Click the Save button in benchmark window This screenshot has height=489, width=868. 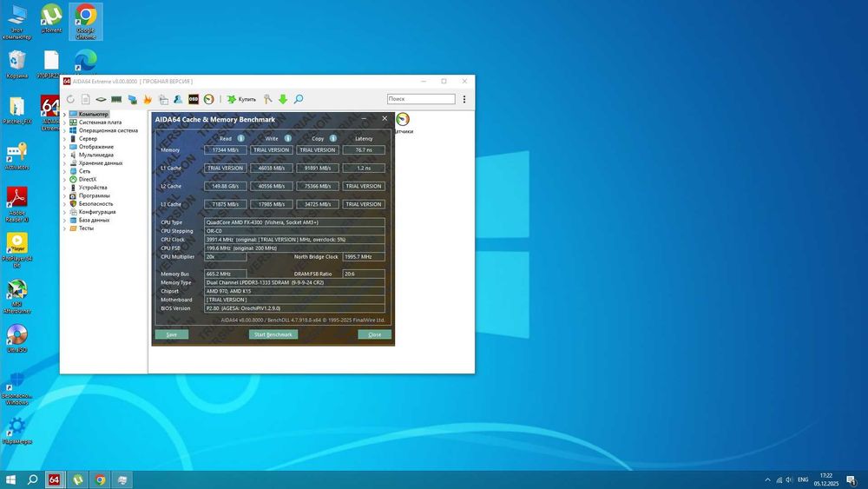172,334
